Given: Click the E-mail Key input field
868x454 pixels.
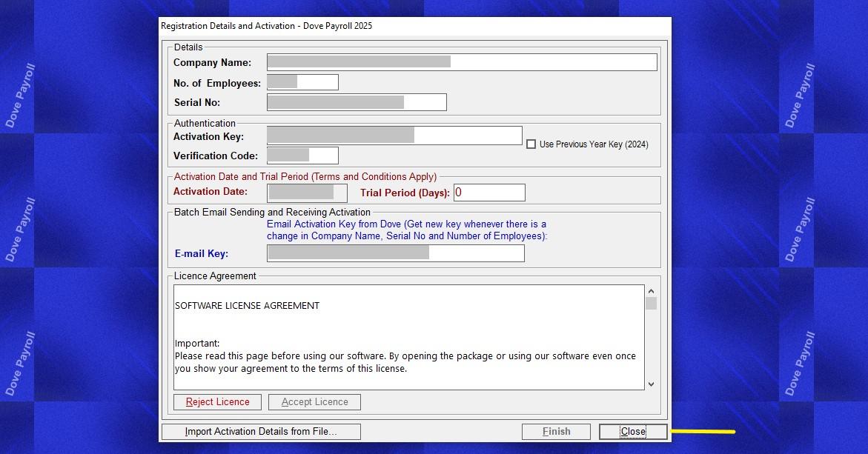Looking at the screenshot, I should point(395,253).
